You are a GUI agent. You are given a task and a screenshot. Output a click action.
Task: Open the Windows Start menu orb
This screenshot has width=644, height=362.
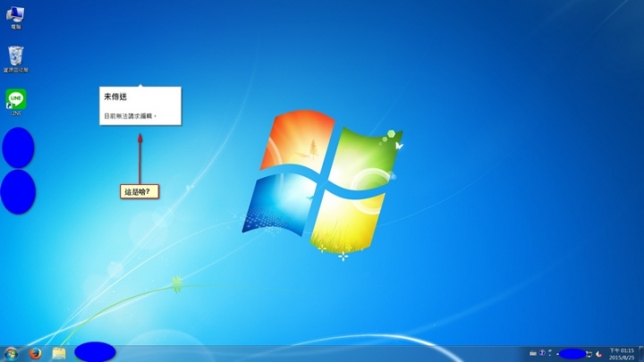pyautogui.click(x=11, y=353)
